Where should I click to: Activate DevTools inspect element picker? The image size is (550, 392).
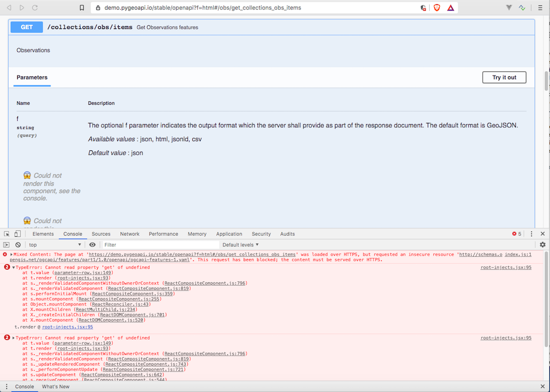pyautogui.click(x=6, y=234)
